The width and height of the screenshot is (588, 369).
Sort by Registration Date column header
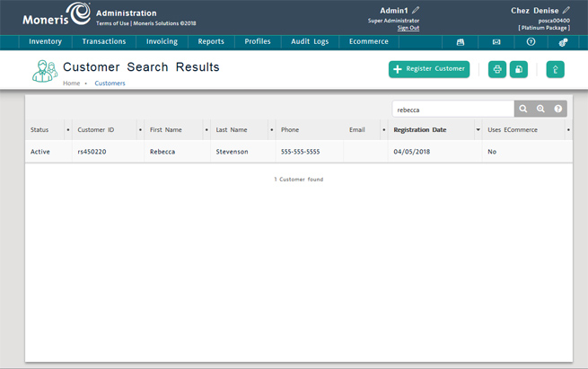[x=420, y=130]
